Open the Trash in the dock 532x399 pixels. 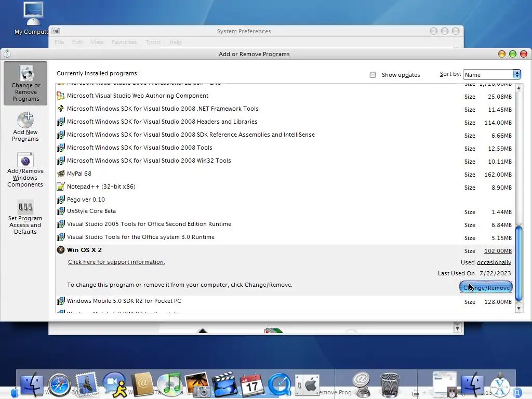tap(390, 385)
